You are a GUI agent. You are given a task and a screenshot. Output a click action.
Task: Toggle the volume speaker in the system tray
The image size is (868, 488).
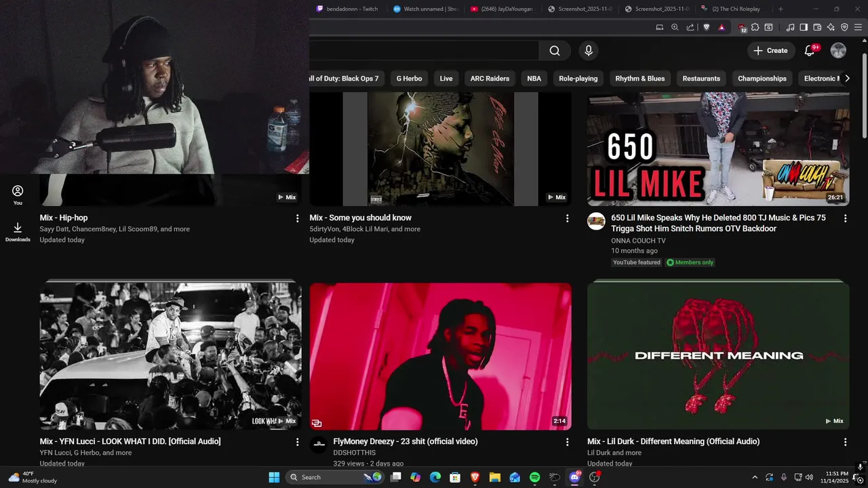[809, 477]
